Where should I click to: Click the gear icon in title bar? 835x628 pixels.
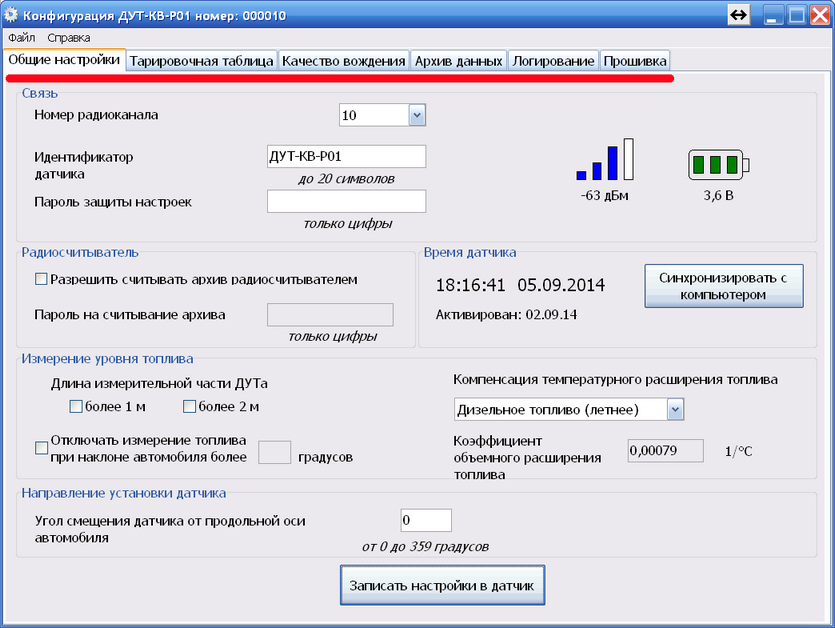(11, 14)
